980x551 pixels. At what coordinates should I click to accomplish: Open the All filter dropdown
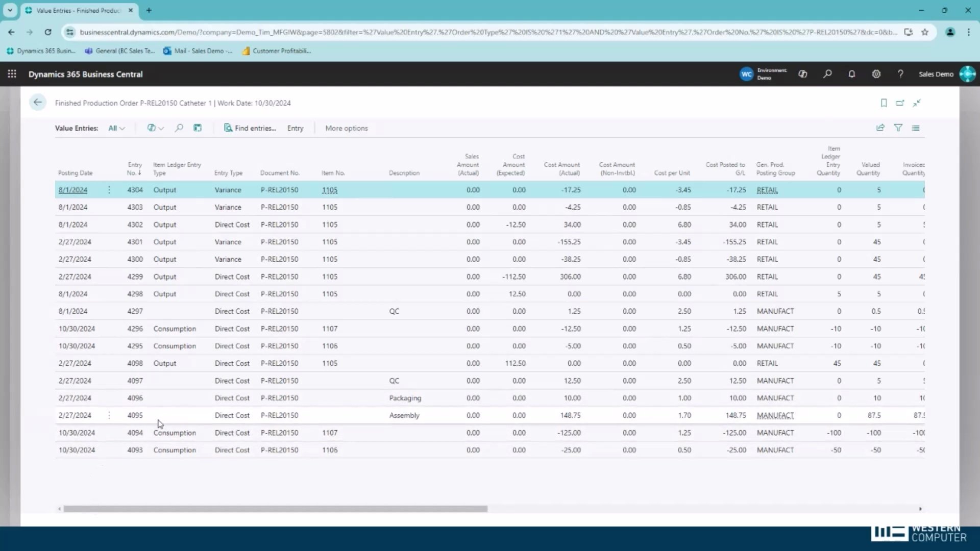click(x=116, y=128)
